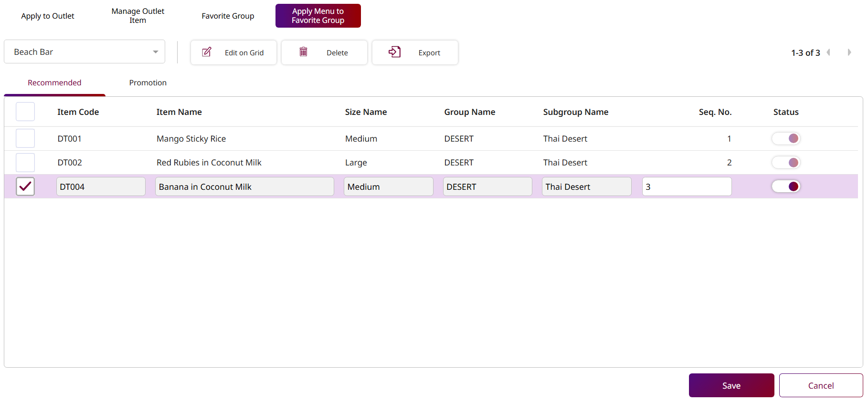Click the Cancel button
The width and height of the screenshot is (868, 402).
[821, 385]
